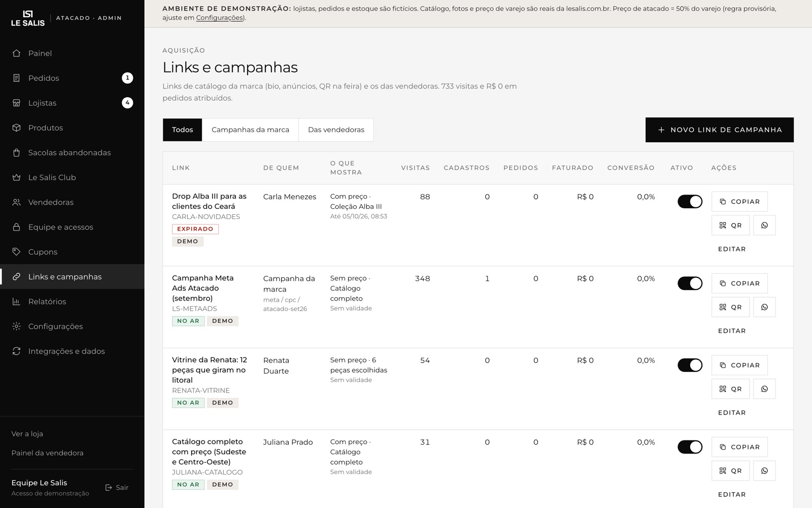Toggle active state of Campanha Meta Ads
The height and width of the screenshot is (508, 812).
(690, 283)
